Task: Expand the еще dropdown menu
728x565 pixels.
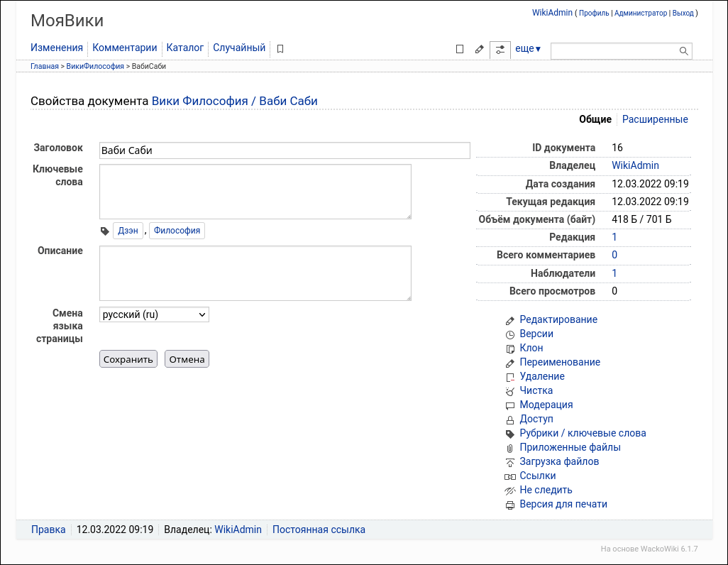Action: [528, 49]
